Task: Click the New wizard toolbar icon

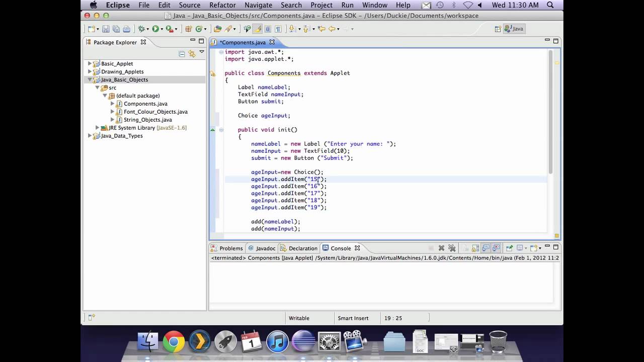Action: pos(92,29)
